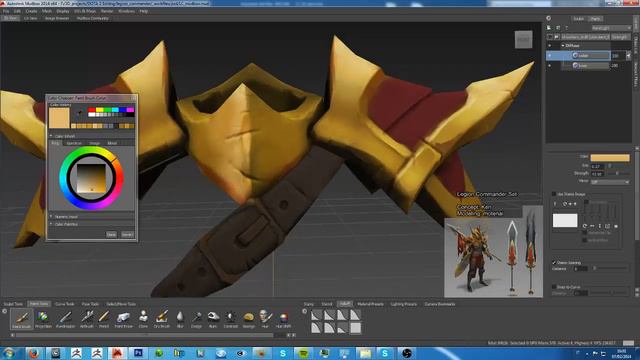Open the Create menu
Screen dimensions: 640x360
click(x=31, y=11)
